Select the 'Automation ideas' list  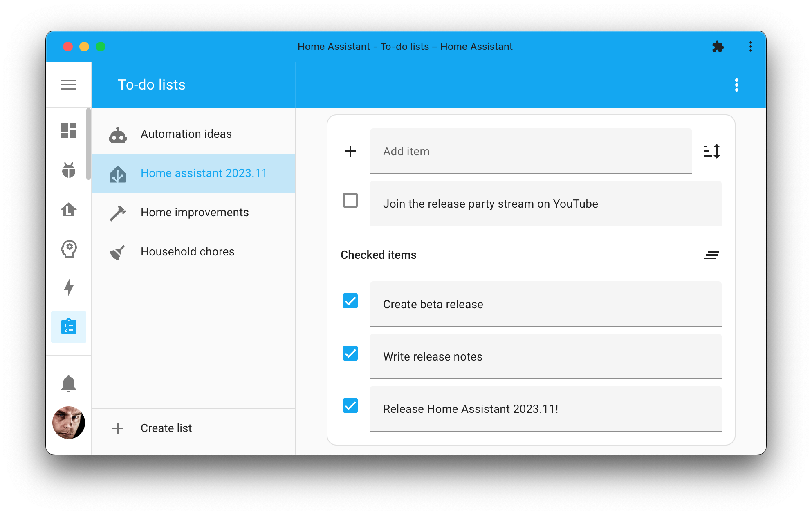pyautogui.click(x=186, y=134)
